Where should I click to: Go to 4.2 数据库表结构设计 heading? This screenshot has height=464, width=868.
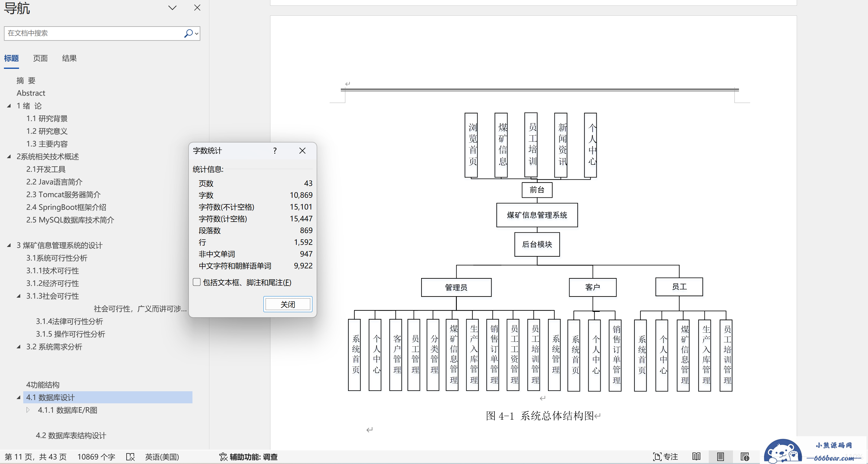coord(71,435)
